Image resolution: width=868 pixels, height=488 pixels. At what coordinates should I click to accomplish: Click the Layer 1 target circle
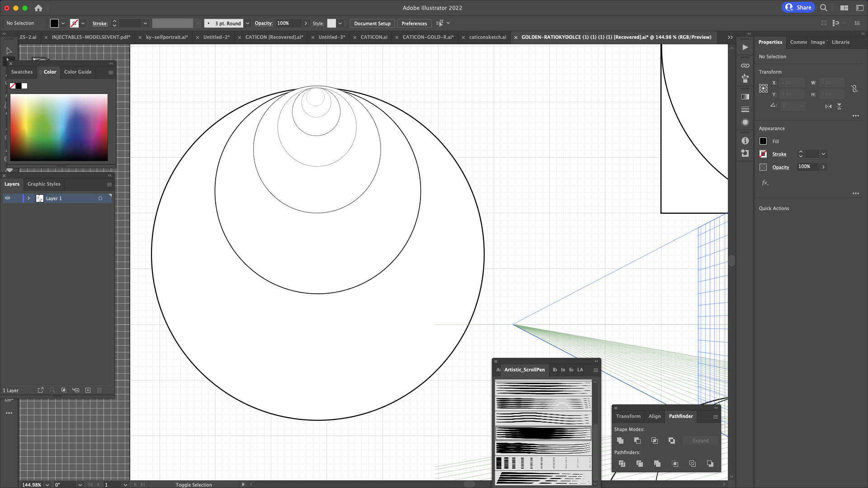click(100, 198)
